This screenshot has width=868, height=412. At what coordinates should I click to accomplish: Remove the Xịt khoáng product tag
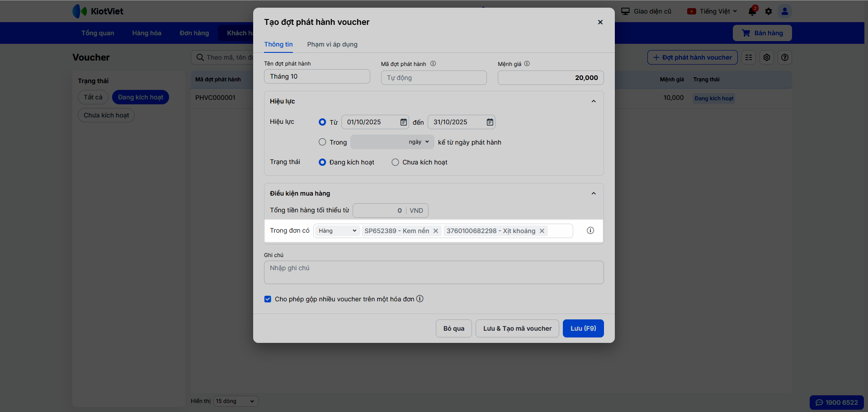542,231
